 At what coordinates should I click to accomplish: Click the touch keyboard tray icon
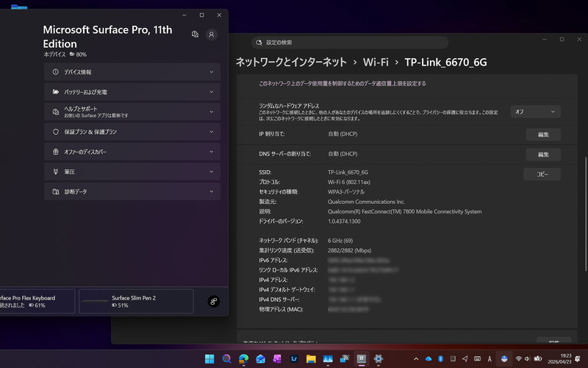(x=477, y=359)
